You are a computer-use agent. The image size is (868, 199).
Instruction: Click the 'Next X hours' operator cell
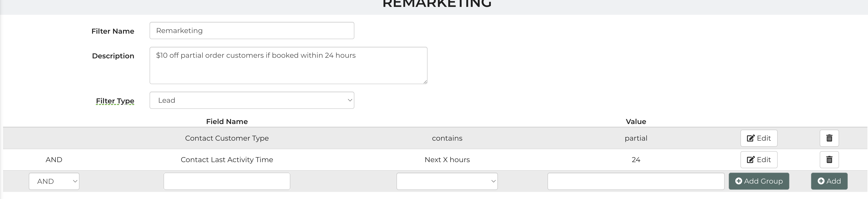point(447,160)
